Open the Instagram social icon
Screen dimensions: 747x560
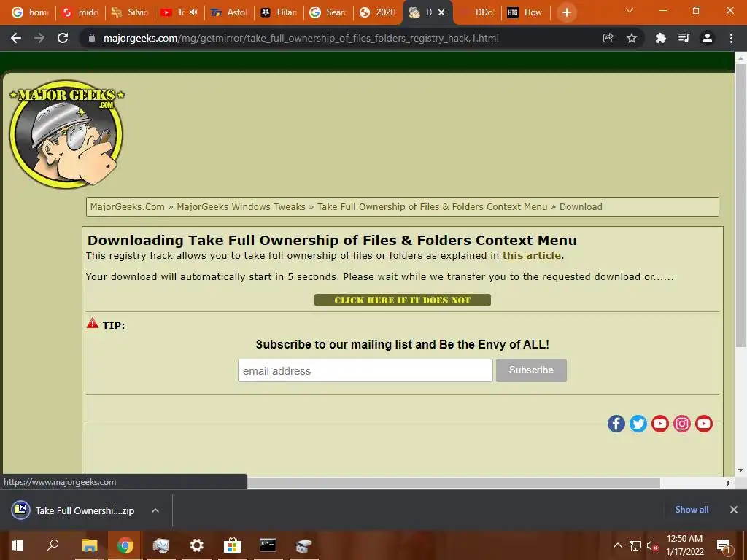tap(682, 424)
